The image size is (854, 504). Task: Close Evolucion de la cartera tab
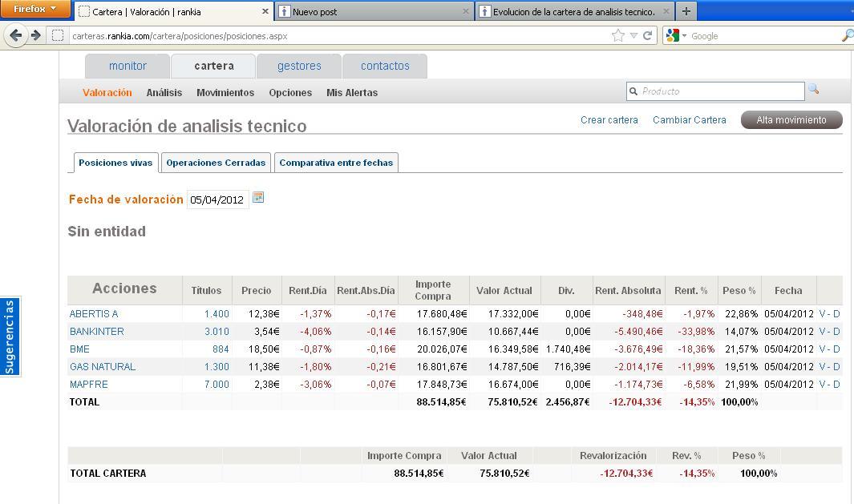tap(666, 11)
